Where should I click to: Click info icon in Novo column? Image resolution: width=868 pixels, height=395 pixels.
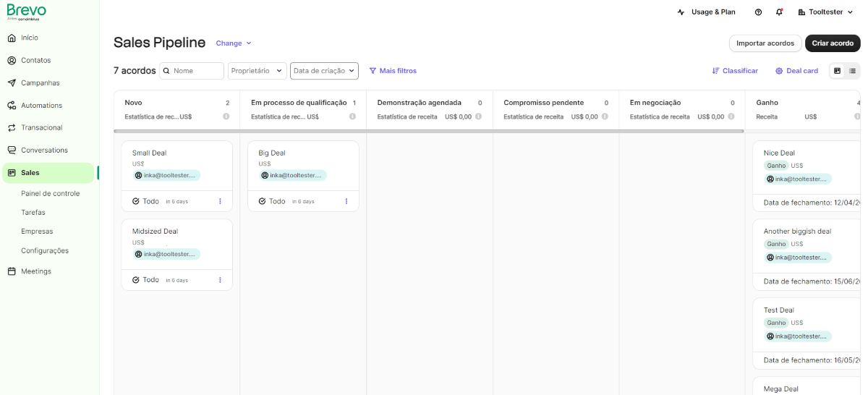[226, 116]
